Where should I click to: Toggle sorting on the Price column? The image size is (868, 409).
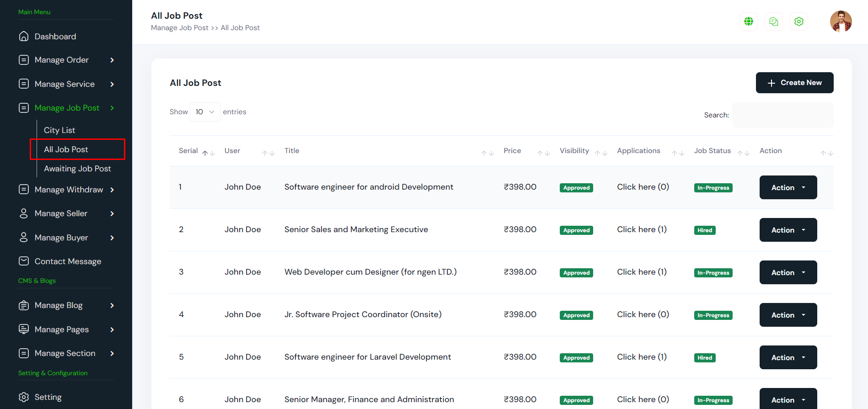tap(543, 153)
